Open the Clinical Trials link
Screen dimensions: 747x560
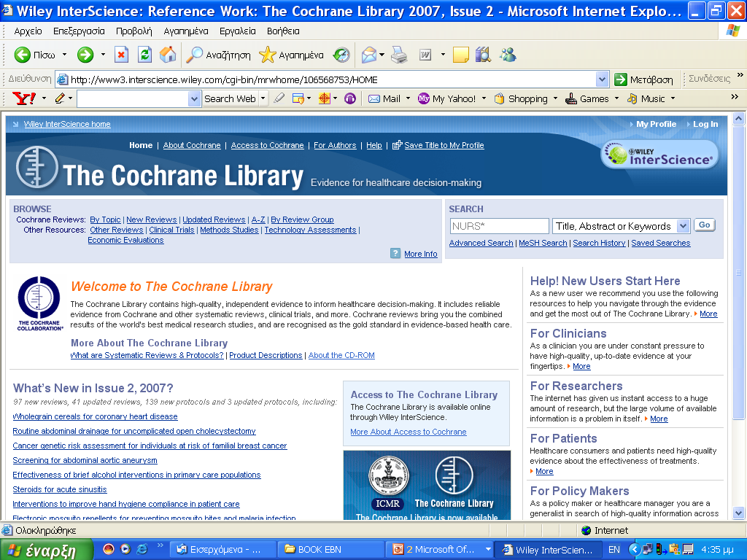[x=171, y=230]
